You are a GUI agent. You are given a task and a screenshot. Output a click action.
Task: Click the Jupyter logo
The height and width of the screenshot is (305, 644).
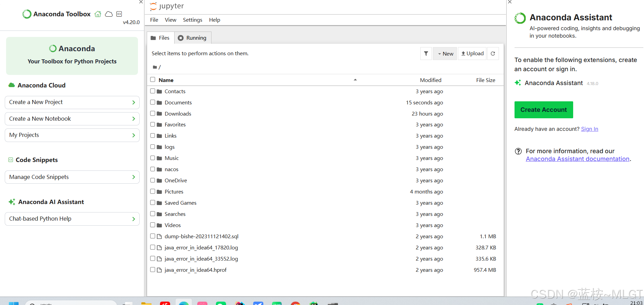click(167, 6)
